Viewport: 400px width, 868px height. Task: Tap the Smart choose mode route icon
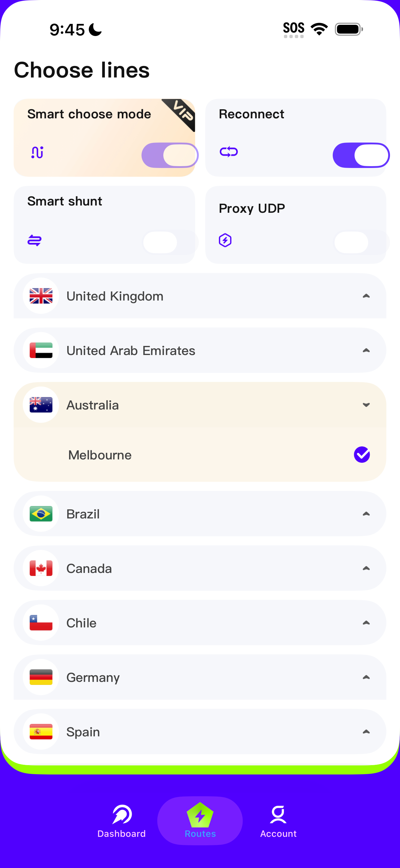pyautogui.click(x=37, y=152)
